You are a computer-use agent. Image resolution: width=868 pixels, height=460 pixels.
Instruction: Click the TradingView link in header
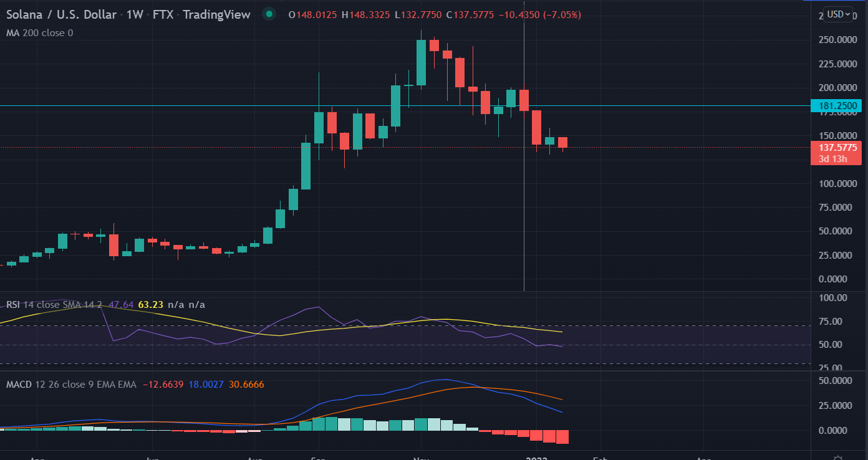218,14
